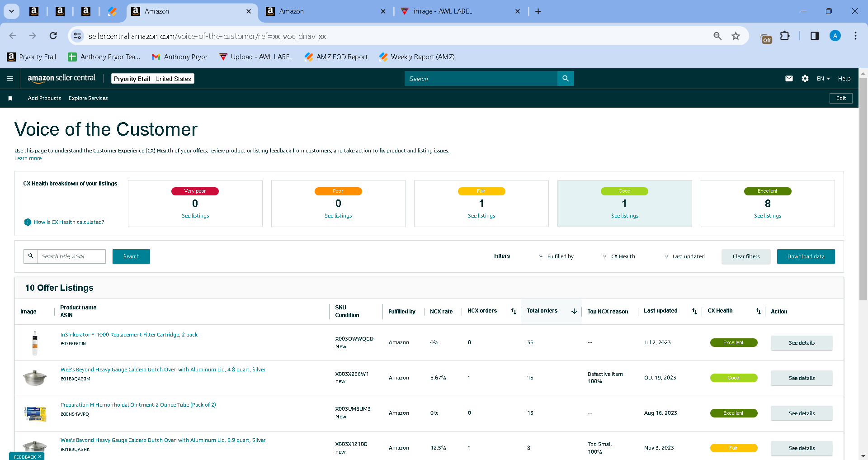Open the Pryority Etail United States account switcher
Viewport: 868px width, 460px height.
tap(152, 79)
